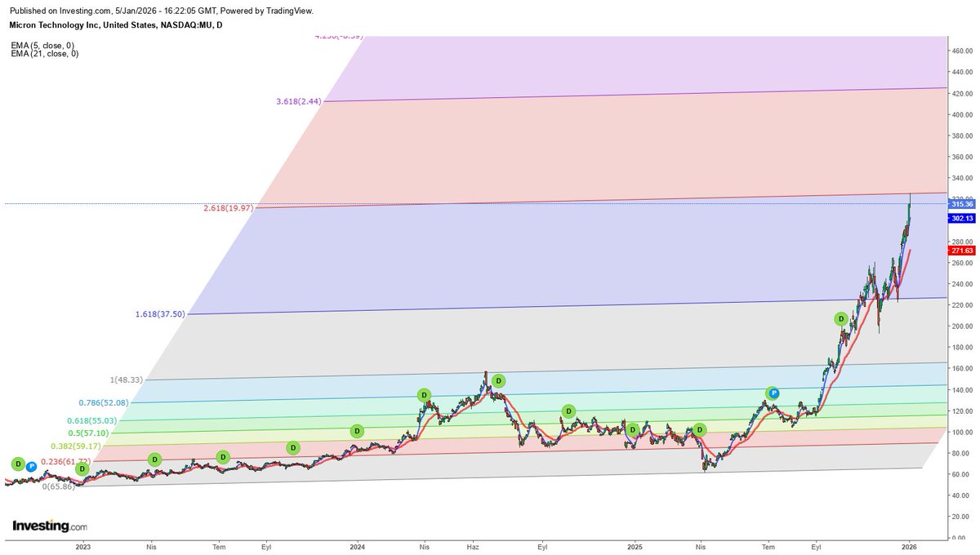
Task: Click the D marker near the May 2024 uptrend
Action: 424,394
